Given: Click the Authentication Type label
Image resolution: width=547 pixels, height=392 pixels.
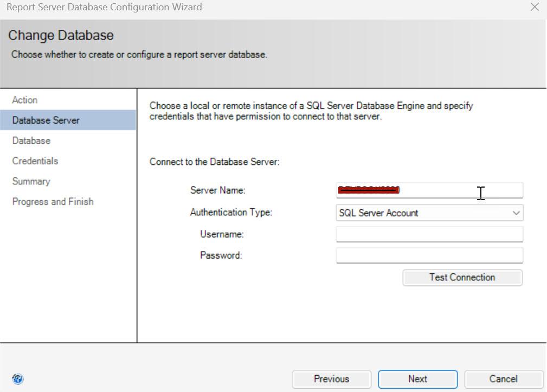Looking at the screenshot, I should [231, 213].
